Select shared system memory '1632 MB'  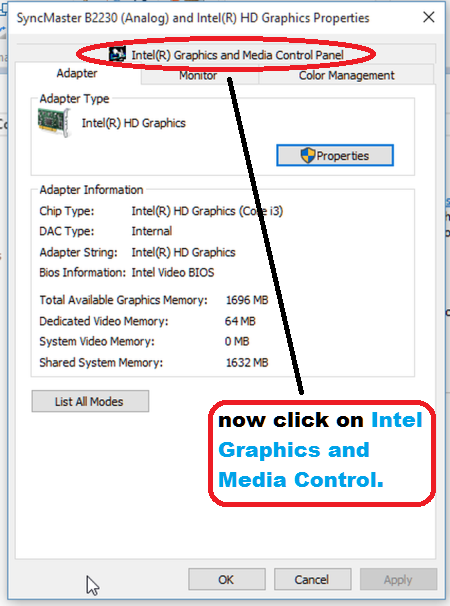click(x=247, y=363)
